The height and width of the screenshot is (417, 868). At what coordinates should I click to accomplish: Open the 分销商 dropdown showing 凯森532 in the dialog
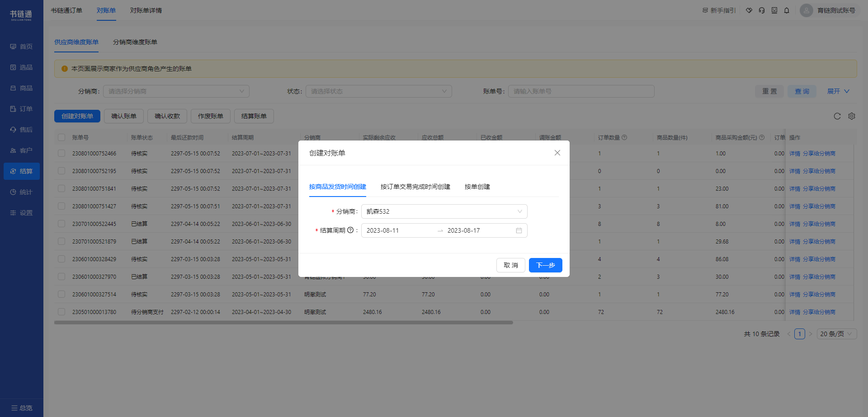[444, 211]
